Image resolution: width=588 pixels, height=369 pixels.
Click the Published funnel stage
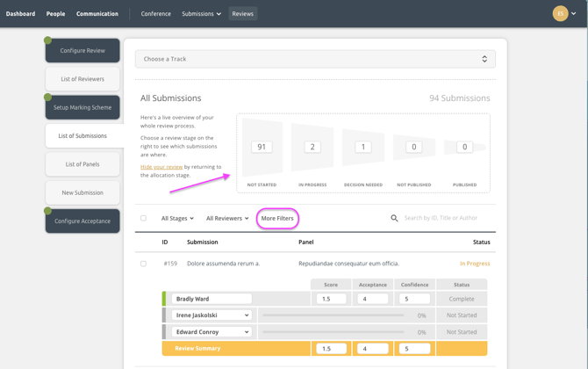click(464, 148)
